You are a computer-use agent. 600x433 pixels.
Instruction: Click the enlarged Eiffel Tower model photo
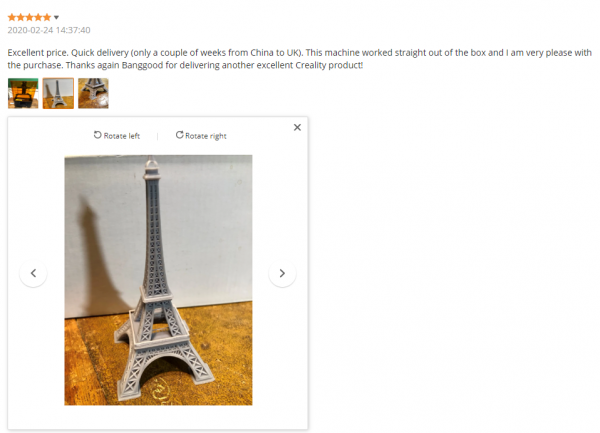pos(158,280)
